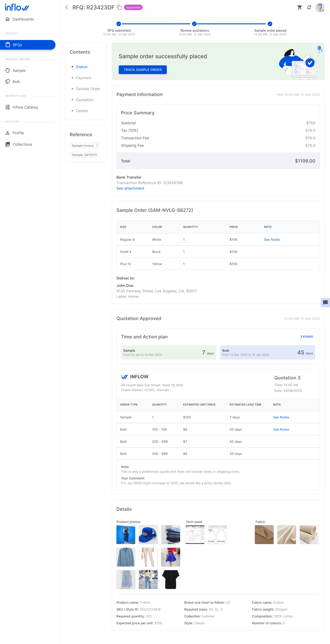The image size is (330, 644).
Task: Click the Inflow logo in sidebar
Action: [17, 7]
